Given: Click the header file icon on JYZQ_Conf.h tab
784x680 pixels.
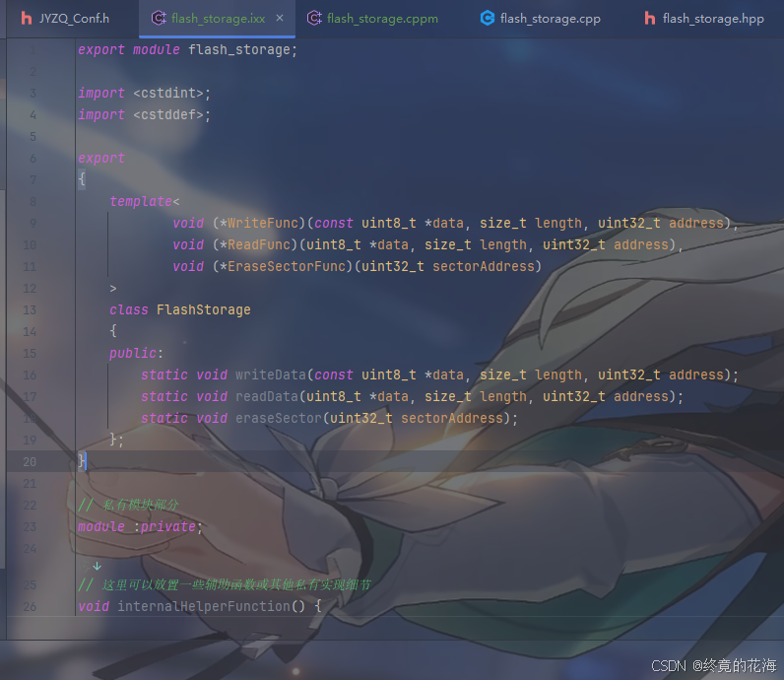Looking at the screenshot, I should pos(27,19).
